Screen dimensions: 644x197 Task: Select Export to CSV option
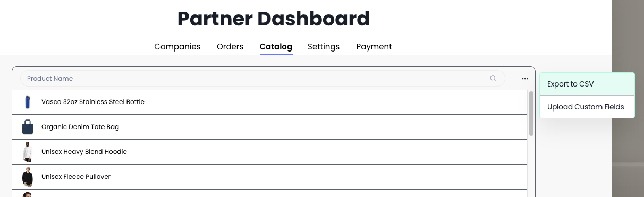pyautogui.click(x=587, y=84)
